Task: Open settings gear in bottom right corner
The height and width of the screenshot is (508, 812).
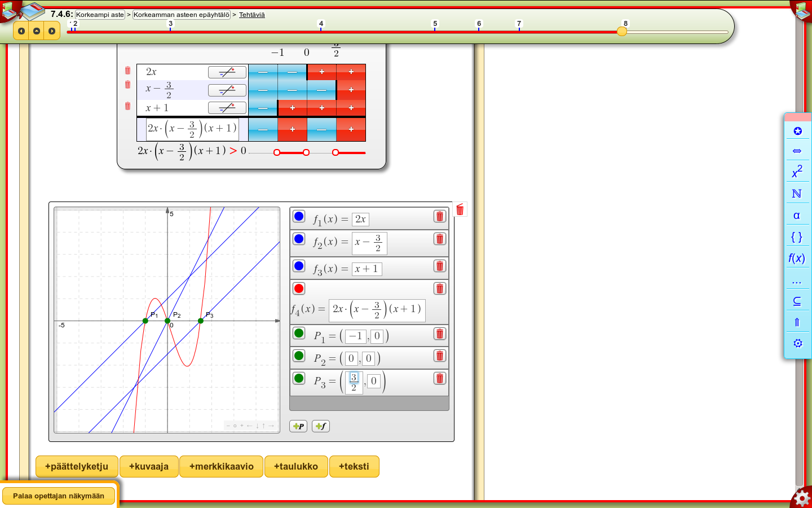Action: 802,498
